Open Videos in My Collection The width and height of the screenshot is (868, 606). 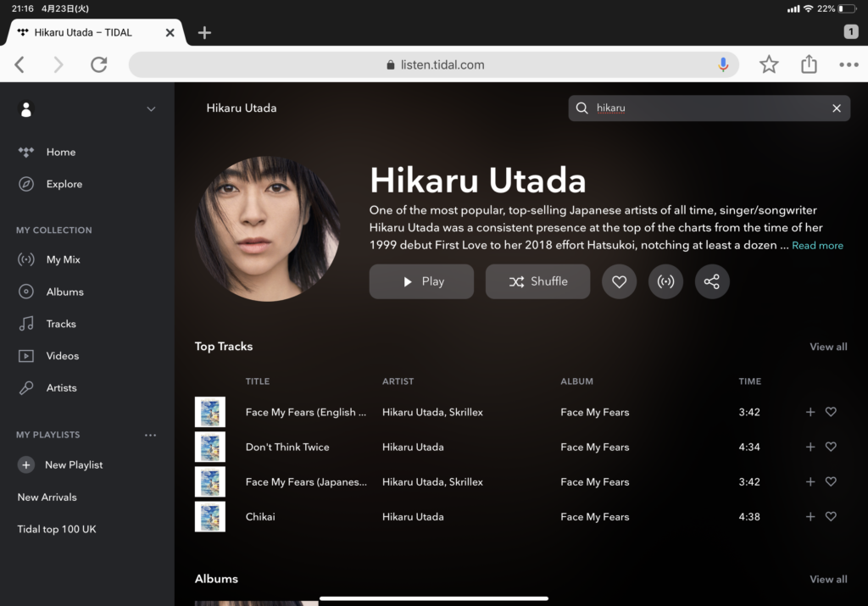point(63,356)
